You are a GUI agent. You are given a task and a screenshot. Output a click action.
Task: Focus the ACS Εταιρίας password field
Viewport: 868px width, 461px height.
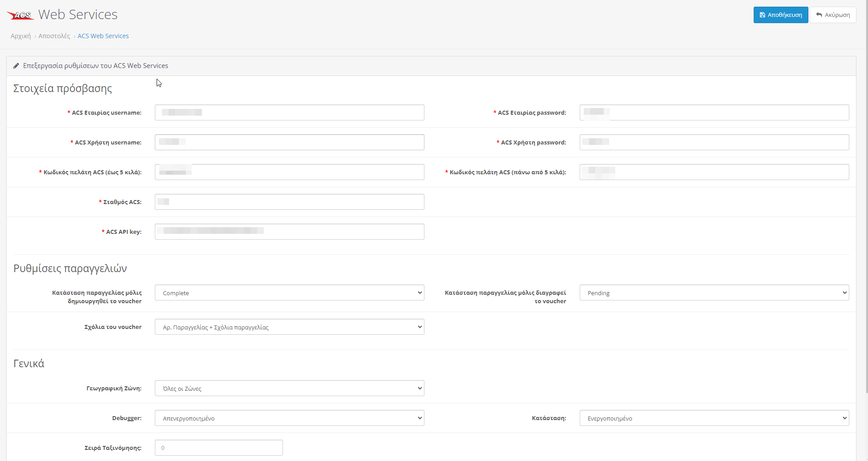(714, 112)
